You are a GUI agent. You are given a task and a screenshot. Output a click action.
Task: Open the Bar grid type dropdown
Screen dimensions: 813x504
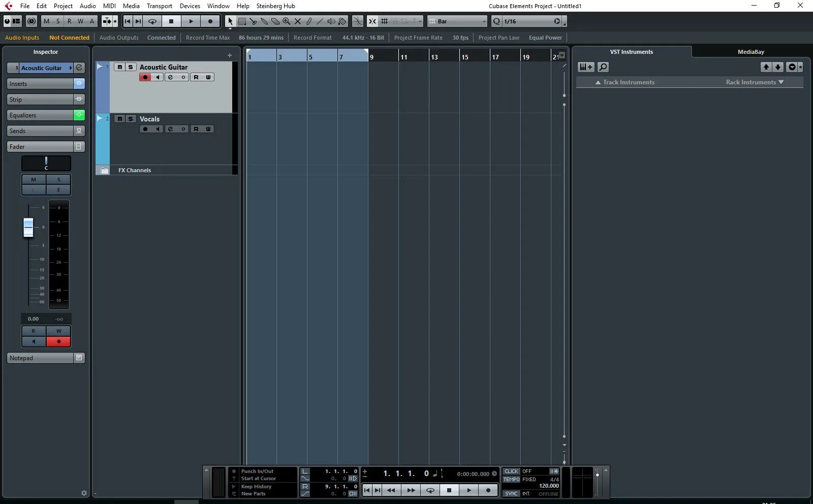point(458,21)
